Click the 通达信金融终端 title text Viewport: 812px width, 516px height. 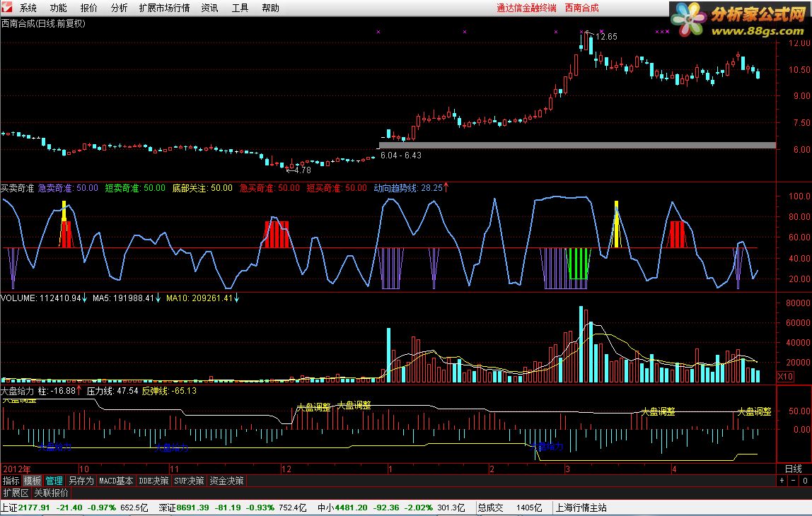click(526, 8)
